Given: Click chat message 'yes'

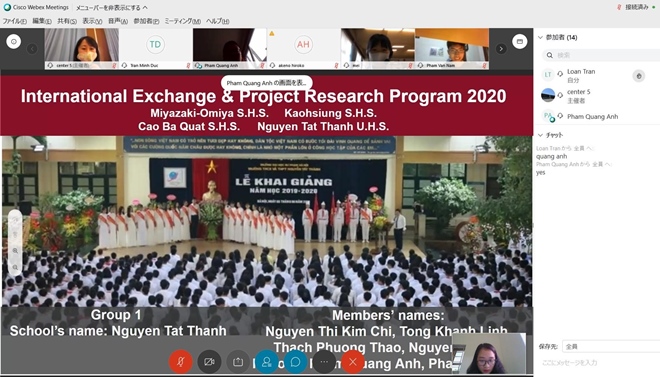Looking at the screenshot, I should (x=540, y=173).
